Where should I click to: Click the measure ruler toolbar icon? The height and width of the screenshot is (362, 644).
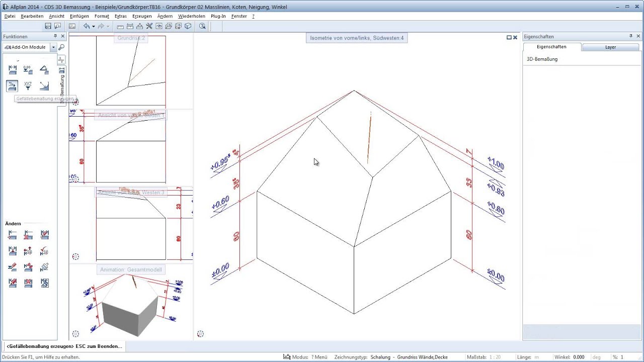click(120, 26)
